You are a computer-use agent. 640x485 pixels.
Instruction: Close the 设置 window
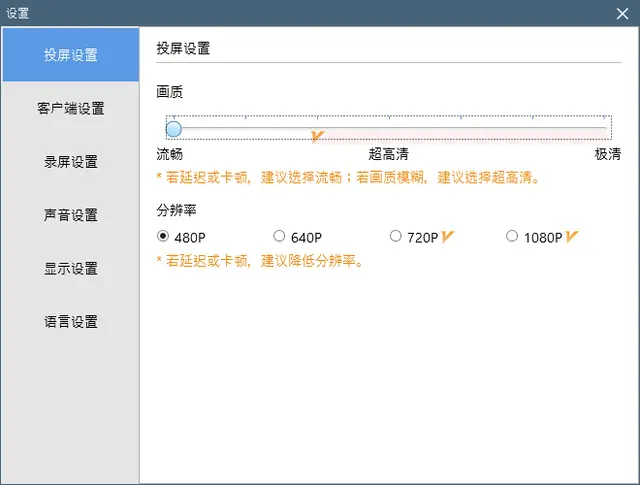click(x=622, y=13)
